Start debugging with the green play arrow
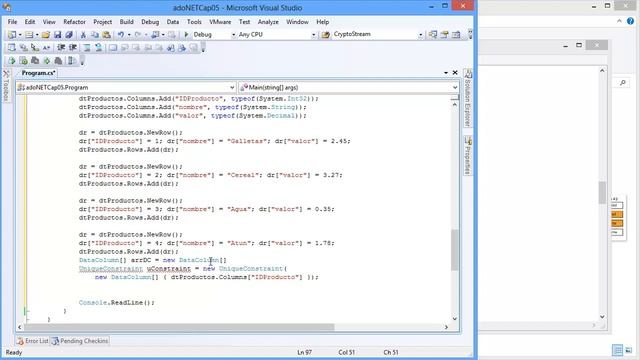The height and width of the screenshot is (360, 640). tap(187, 35)
